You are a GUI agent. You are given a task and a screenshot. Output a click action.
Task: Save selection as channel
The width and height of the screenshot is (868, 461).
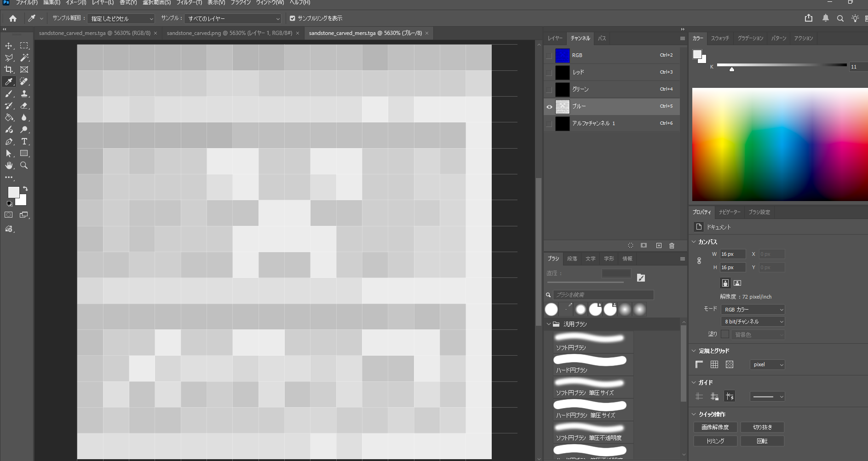click(x=644, y=246)
